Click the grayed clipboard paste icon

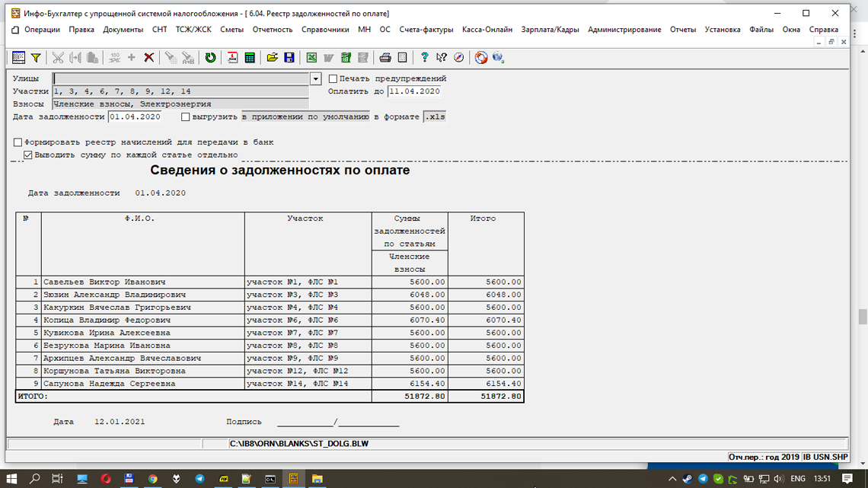(x=92, y=58)
